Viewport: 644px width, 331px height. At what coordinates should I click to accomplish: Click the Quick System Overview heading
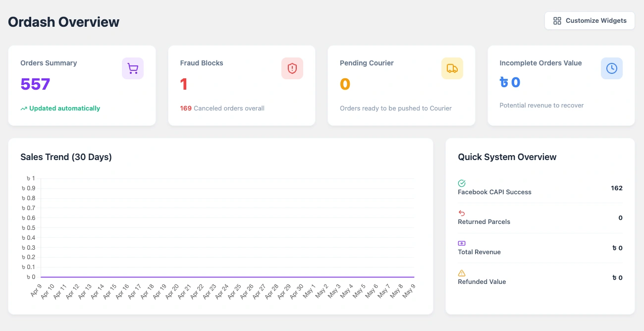(507, 157)
